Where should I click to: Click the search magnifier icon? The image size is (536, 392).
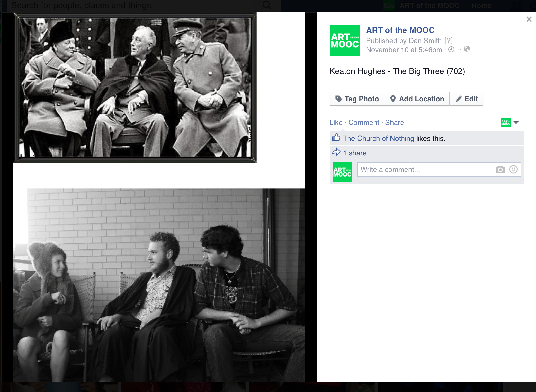coord(267,5)
